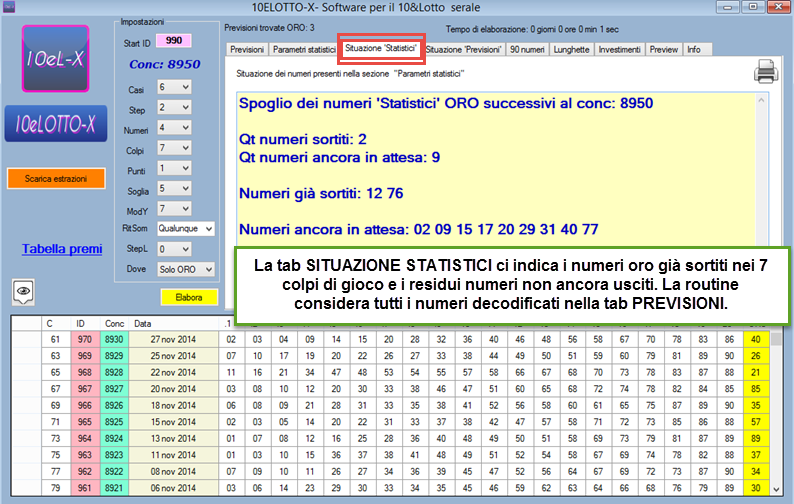Select the row dated 27 nov 2014
The height and width of the screenshot is (504, 794).
[x=390, y=339]
